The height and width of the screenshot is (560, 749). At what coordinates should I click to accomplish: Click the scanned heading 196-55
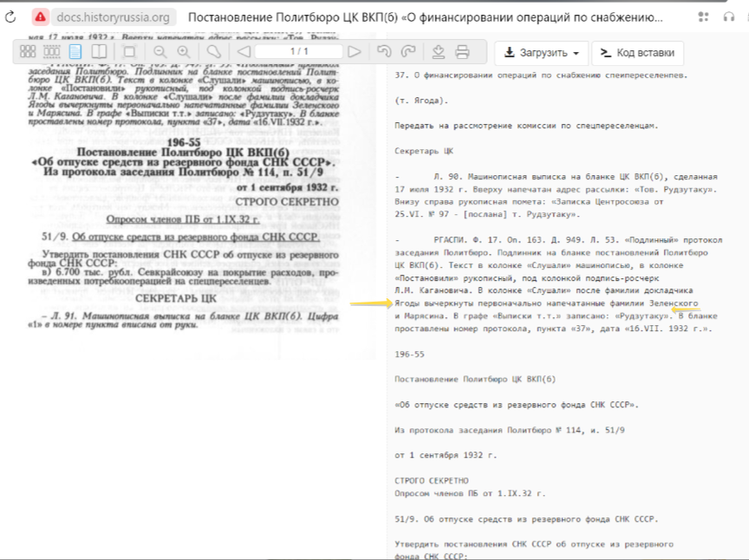pyautogui.click(x=184, y=142)
